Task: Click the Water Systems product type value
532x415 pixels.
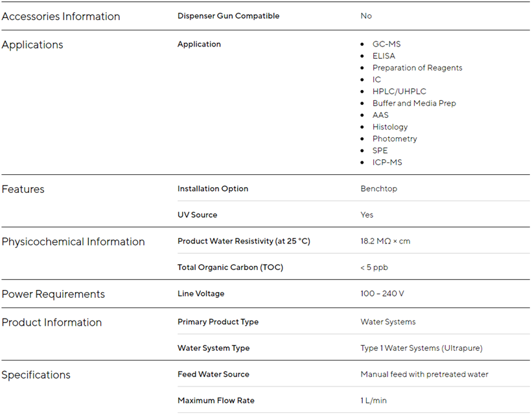Action: pos(387,322)
